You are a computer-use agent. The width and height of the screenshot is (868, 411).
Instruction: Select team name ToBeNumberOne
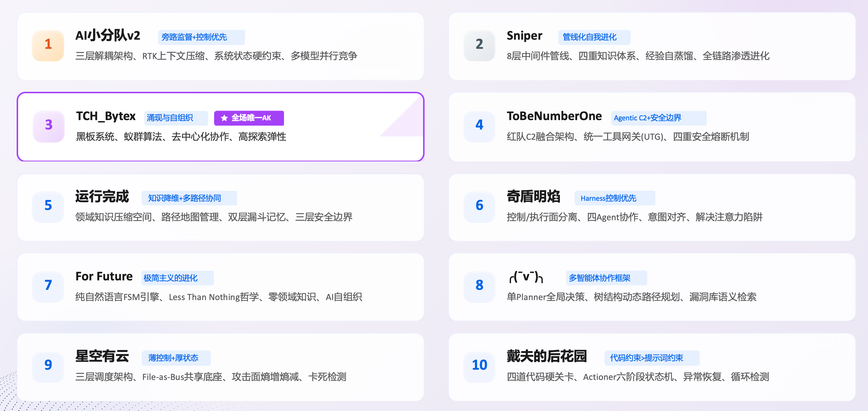pos(554,116)
